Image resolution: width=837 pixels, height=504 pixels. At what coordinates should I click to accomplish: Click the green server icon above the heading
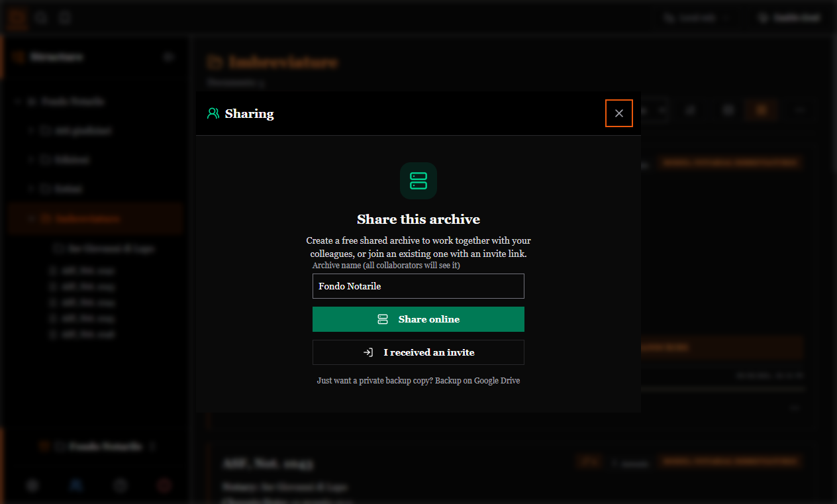click(418, 181)
